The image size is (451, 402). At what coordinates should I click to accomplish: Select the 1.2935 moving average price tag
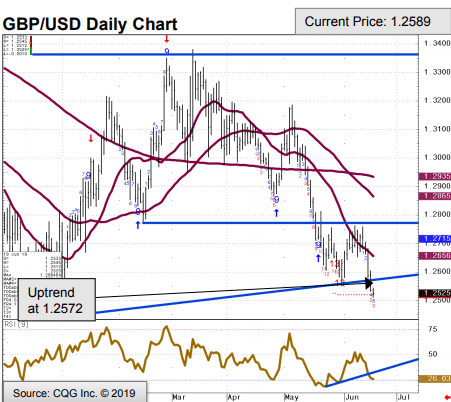(435, 176)
